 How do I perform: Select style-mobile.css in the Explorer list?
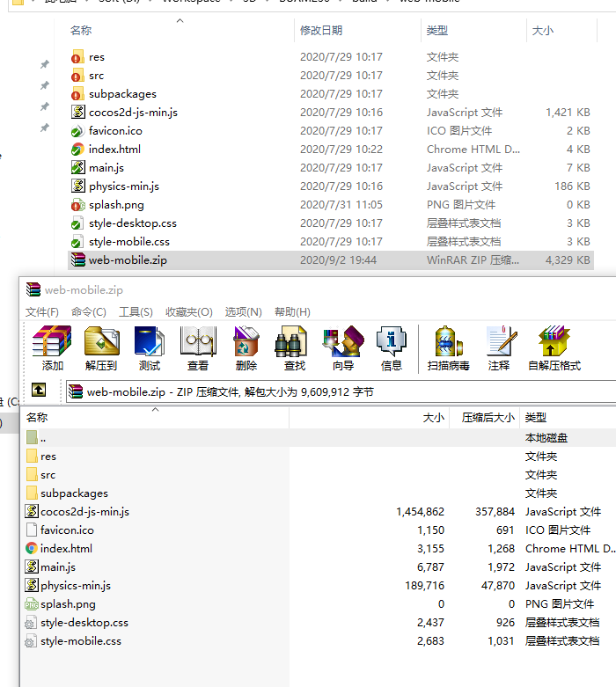pos(129,241)
